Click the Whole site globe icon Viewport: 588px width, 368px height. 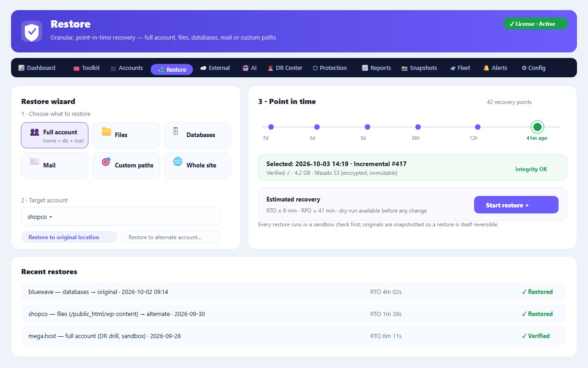click(178, 161)
